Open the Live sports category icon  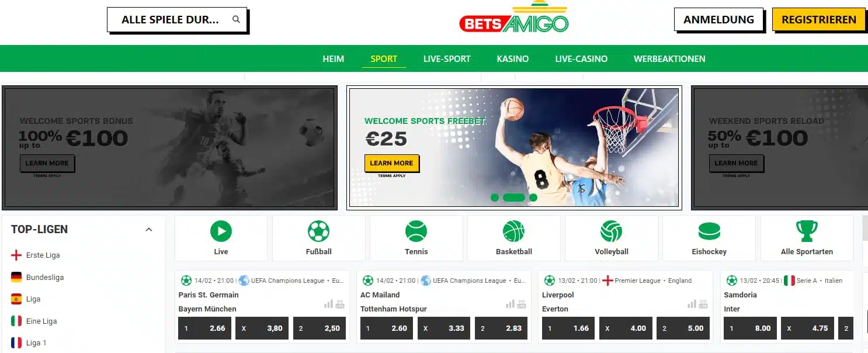(221, 231)
